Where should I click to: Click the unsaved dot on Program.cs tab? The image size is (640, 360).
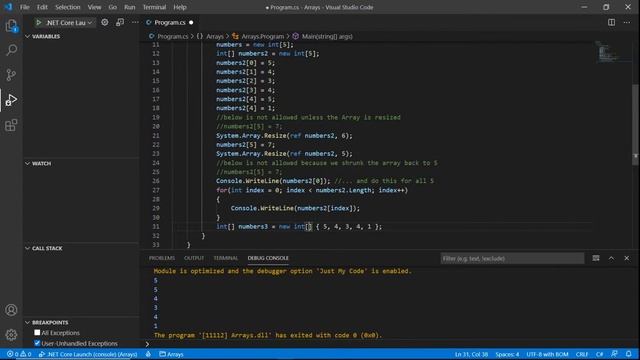point(191,22)
